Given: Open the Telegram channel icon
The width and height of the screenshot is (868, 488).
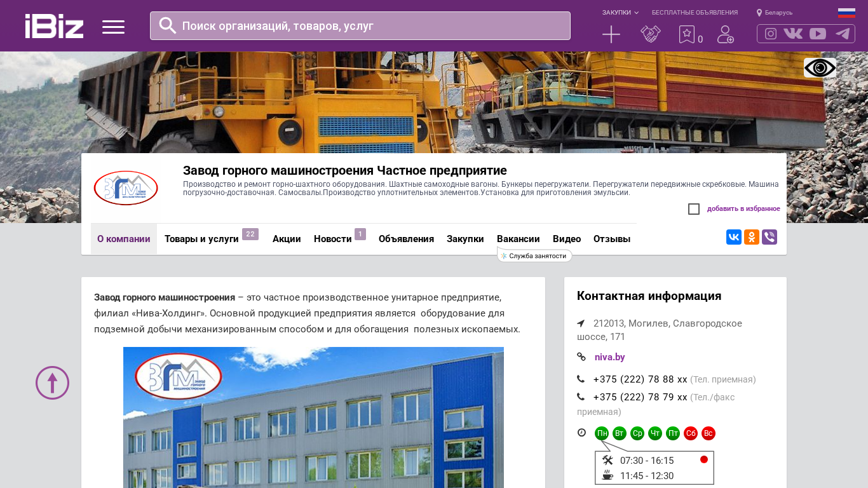Looking at the screenshot, I should point(843,34).
